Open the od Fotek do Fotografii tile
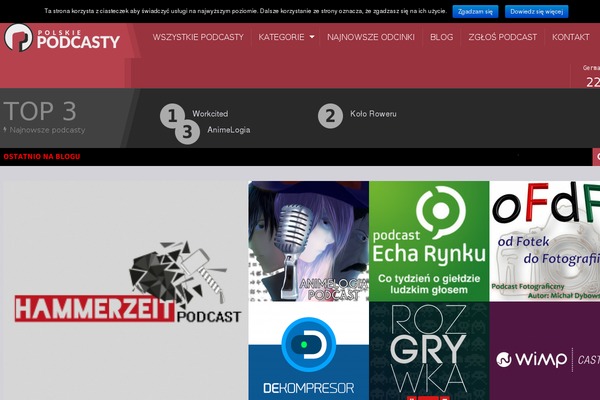Screen dimensions: 600x400 [545, 241]
